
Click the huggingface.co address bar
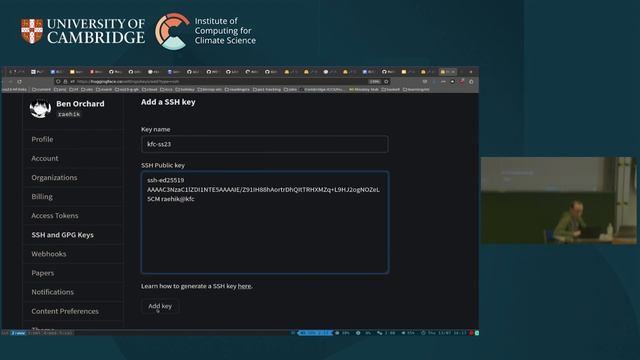coord(222,82)
